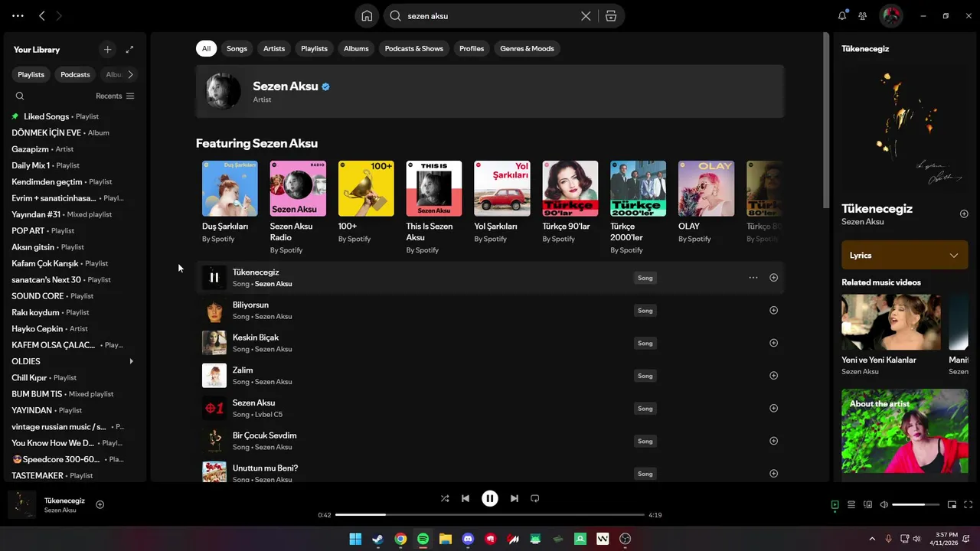Switch to the Songs tab
980x551 pixels.
pyautogui.click(x=237, y=48)
